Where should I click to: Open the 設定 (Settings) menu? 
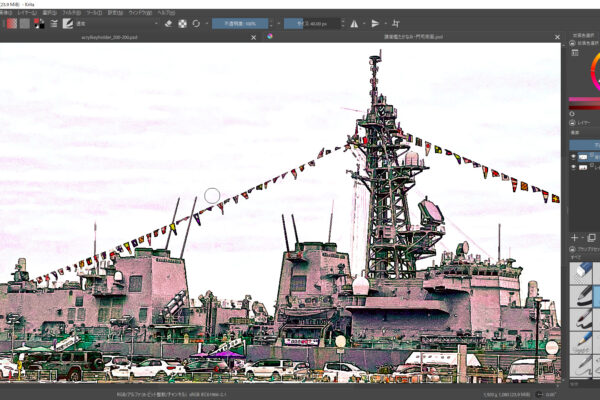(115, 13)
